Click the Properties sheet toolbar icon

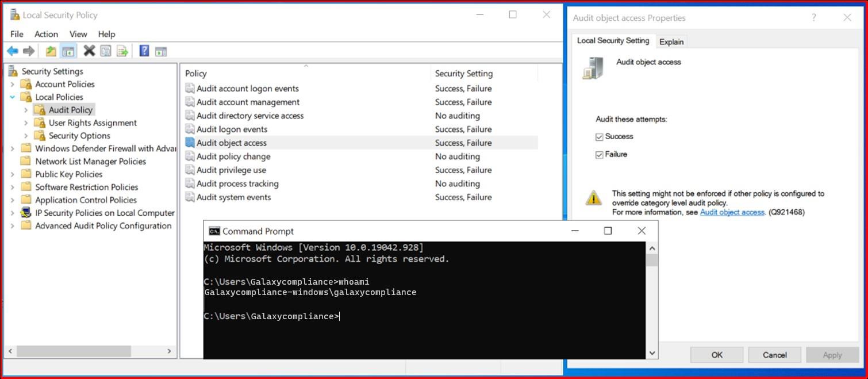[106, 51]
